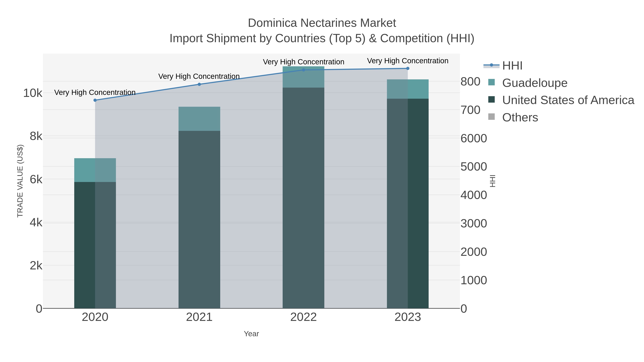Click the 2022 United States bar segment
644x362 pixels.
coord(304,198)
